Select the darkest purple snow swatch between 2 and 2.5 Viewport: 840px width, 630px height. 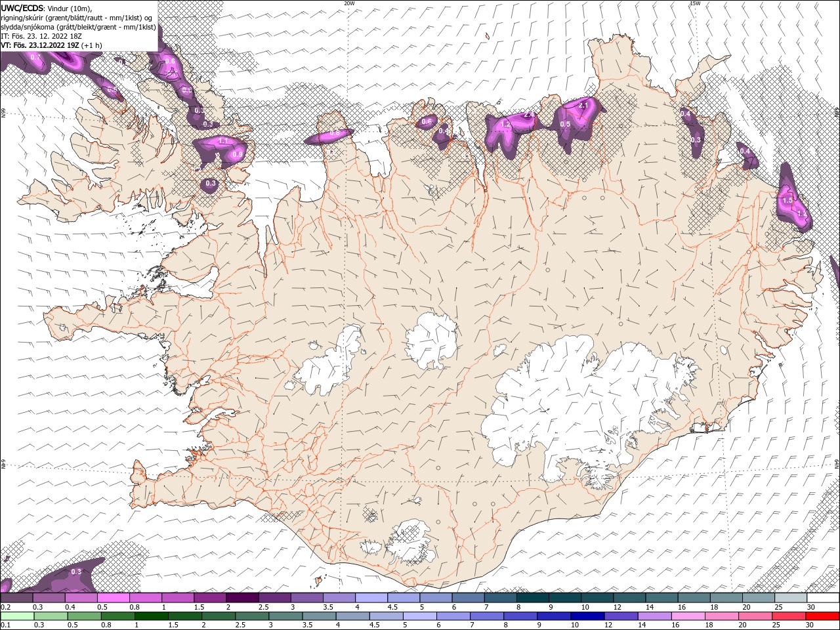(242, 598)
